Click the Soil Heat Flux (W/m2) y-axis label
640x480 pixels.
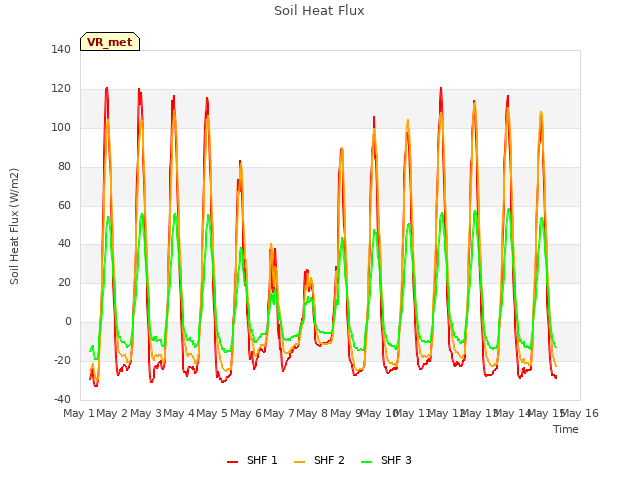tap(14, 226)
